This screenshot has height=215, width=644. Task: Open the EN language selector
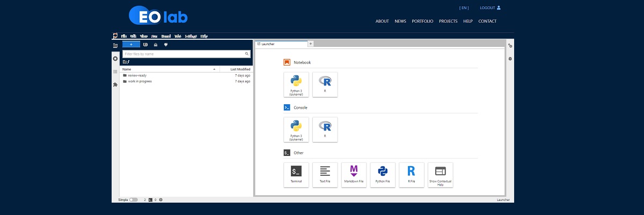pyautogui.click(x=464, y=8)
